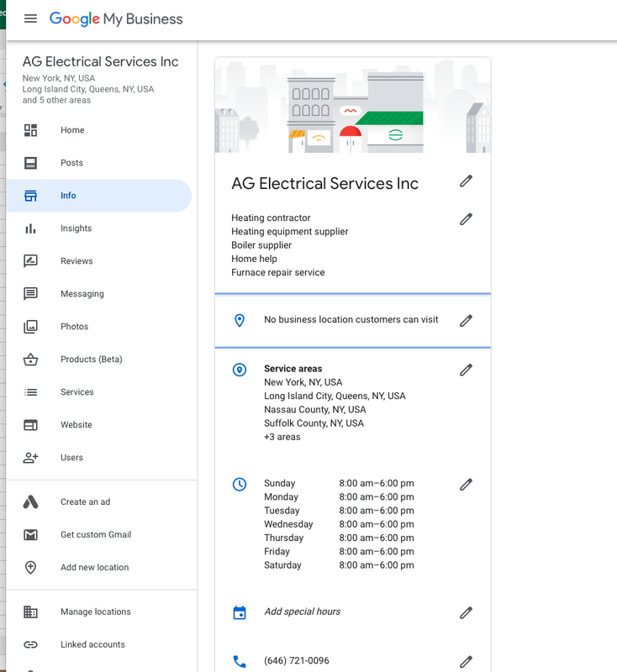Click the Posts icon in sidebar
Image resolution: width=617 pixels, height=672 pixels.
30,163
